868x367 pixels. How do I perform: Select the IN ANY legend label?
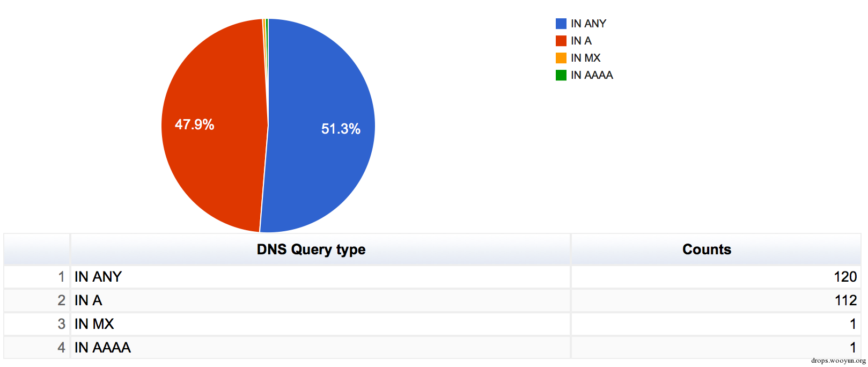[589, 24]
